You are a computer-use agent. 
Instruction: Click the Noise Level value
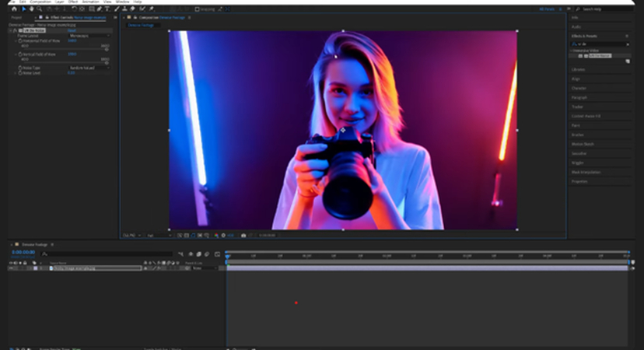[71, 72]
